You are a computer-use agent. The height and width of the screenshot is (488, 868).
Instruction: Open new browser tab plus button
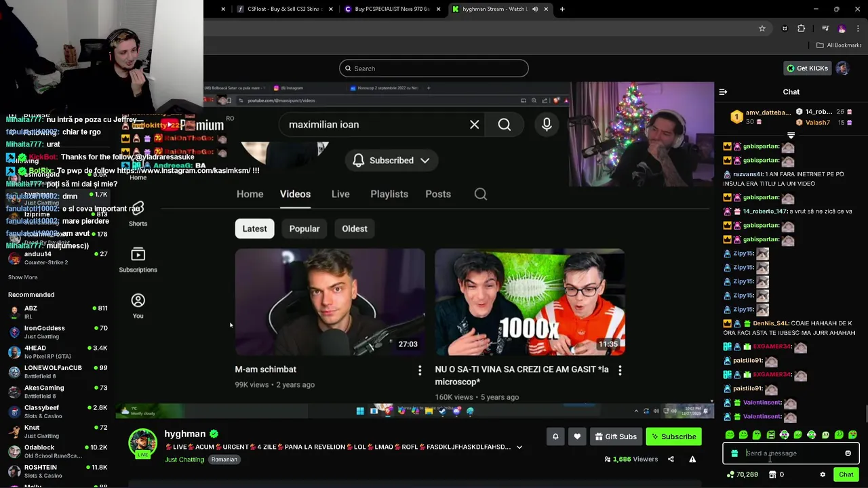coord(562,9)
